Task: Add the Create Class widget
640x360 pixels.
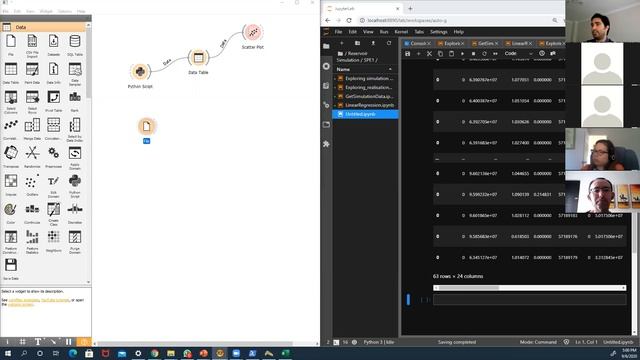Action: (53, 214)
